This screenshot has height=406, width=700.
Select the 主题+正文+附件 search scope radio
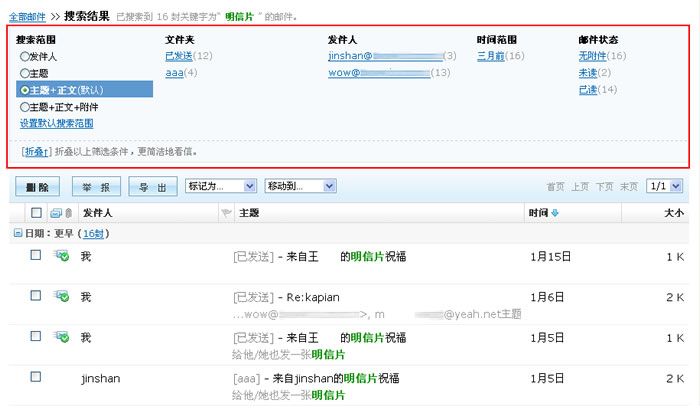pos(25,106)
